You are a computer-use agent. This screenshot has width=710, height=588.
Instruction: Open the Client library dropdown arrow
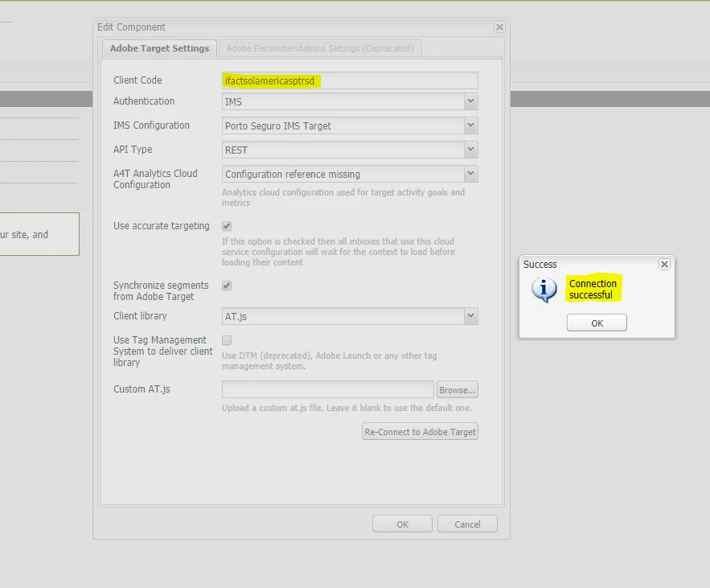pyautogui.click(x=471, y=316)
